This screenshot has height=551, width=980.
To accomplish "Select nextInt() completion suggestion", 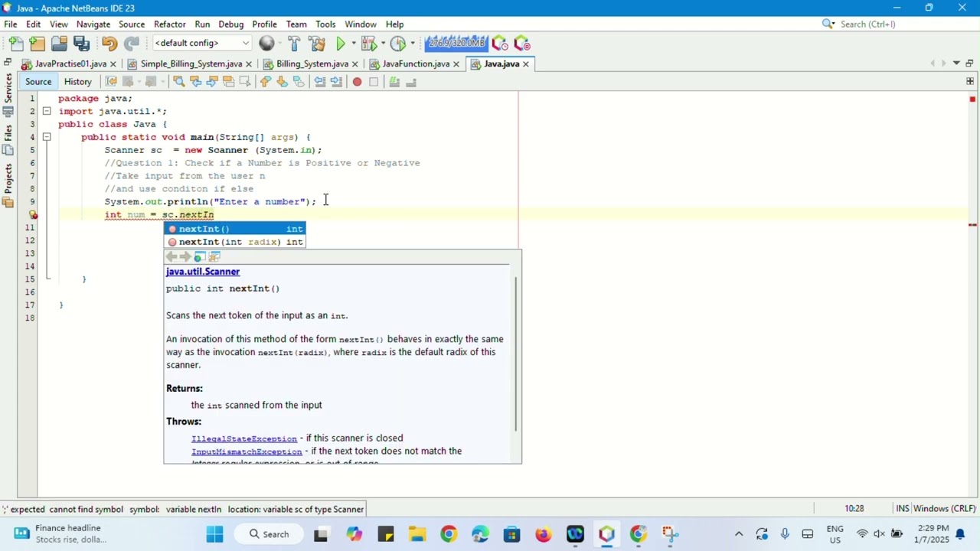I will coord(235,229).
